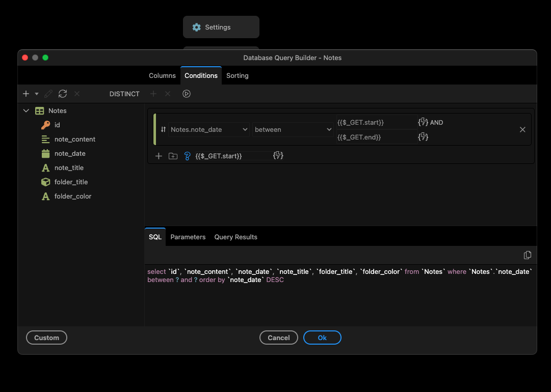This screenshot has height=392, width=551.
Task: Switch to the Columns tab
Action: coord(162,75)
